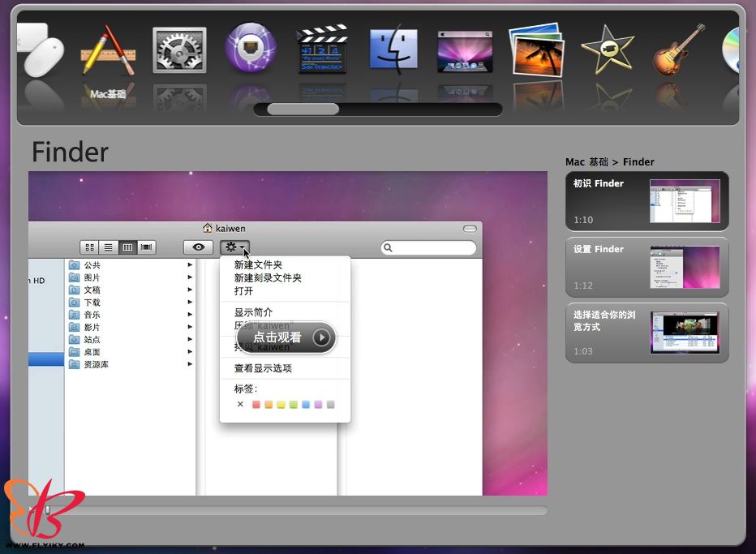Open the clapperboard movie icon
Image resolution: width=756 pixels, height=554 pixels.
point(321,49)
